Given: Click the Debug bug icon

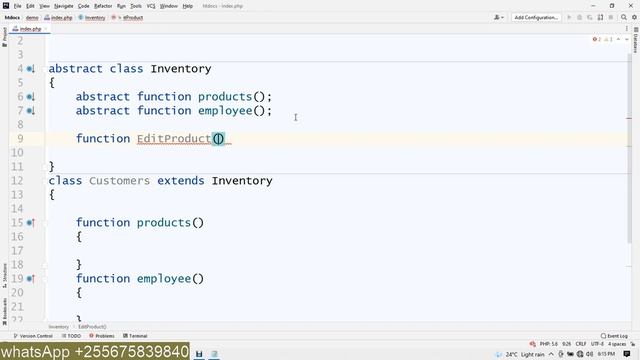Looking at the screenshot, I should 579,18.
